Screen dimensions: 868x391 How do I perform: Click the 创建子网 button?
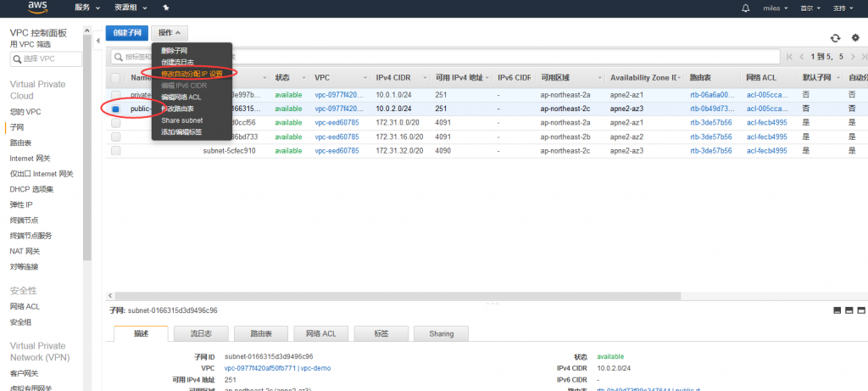[x=126, y=32]
